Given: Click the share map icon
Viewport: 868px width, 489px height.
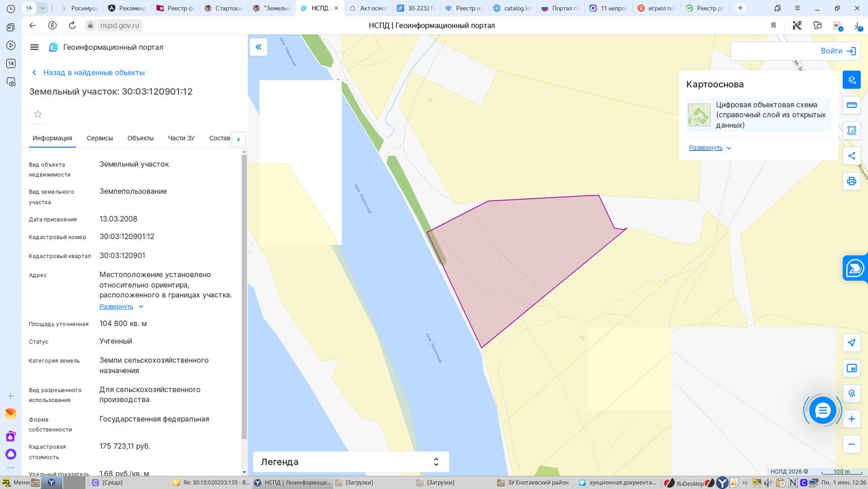Looking at the screenshot, I should 852,156.
